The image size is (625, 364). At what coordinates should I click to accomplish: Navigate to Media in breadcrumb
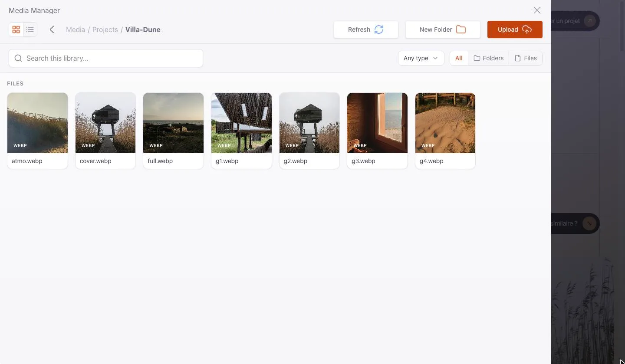coord(76,30)
